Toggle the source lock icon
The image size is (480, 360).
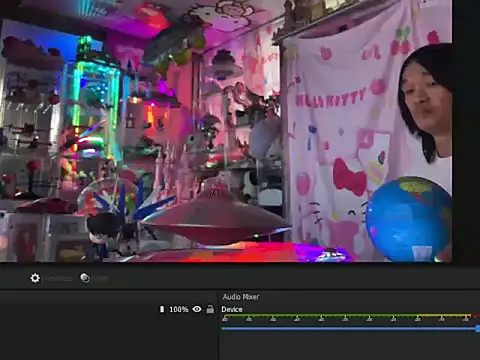pos(210,309)
